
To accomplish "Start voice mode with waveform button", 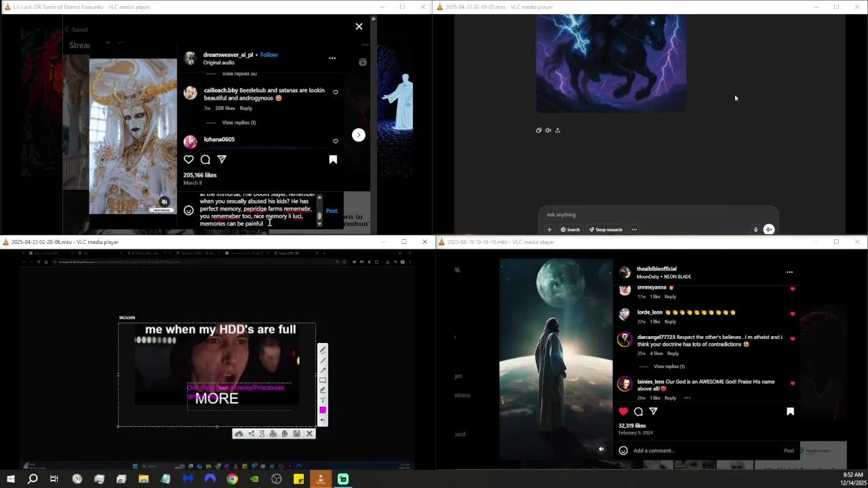I will coord(769,230).
